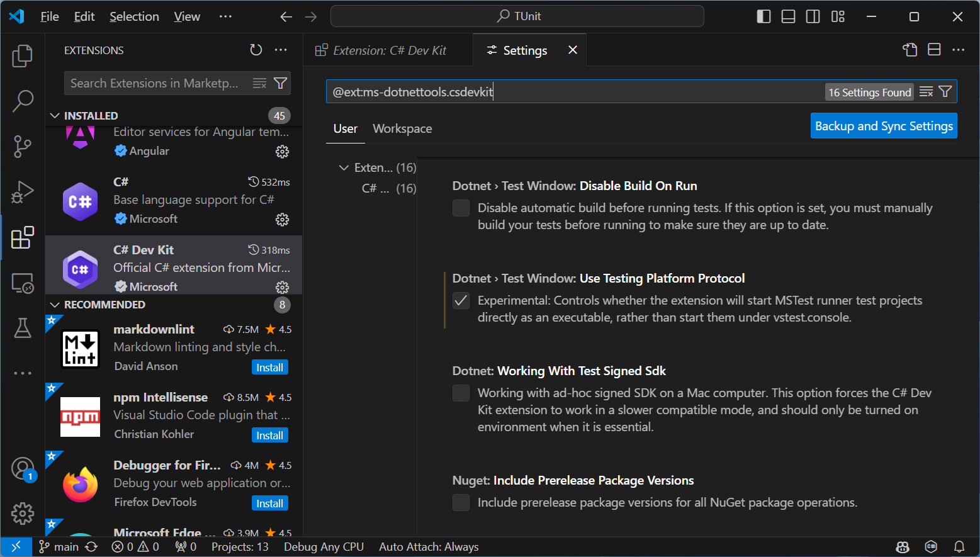This screenshot has height=557, width=980.
Task: Install the markdownlint extension
Action: click(x=269, y=367)
